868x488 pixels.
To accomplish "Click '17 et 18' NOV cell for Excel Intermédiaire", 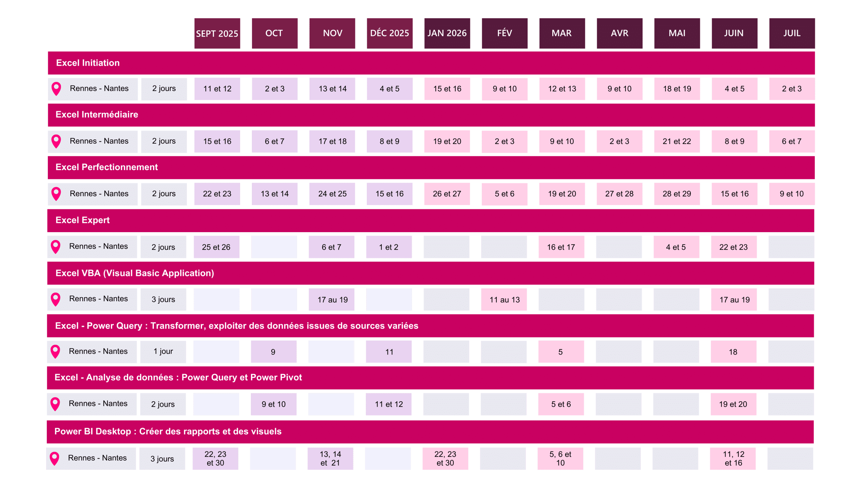I will (x=332, y=141).
